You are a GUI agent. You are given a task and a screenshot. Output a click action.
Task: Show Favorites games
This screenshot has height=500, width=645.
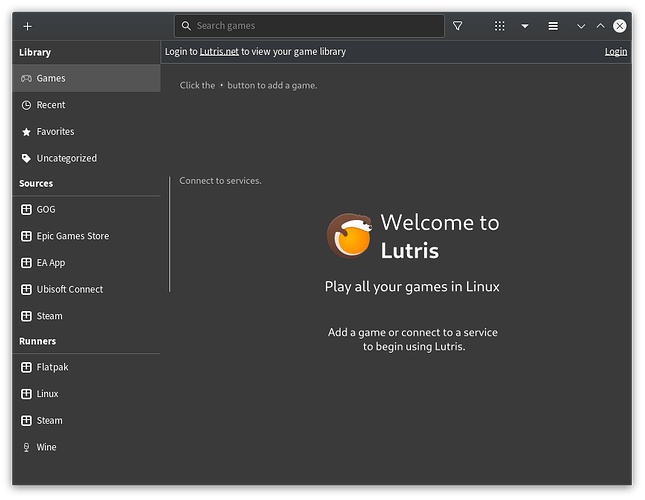[x=86, y=132]
